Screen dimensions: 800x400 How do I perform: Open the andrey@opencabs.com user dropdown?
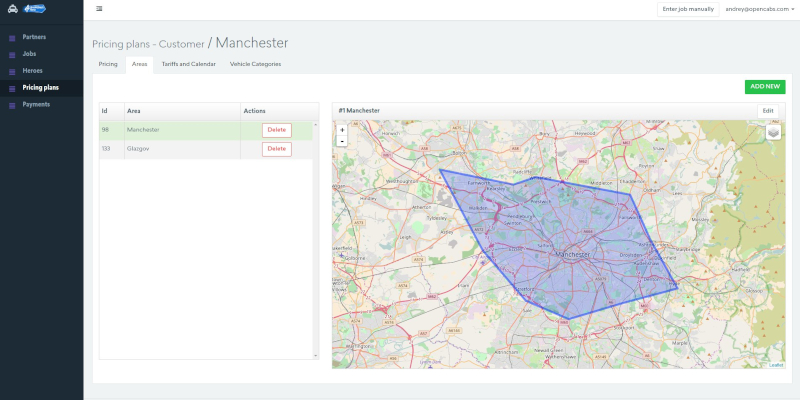[x=758, y=8]
